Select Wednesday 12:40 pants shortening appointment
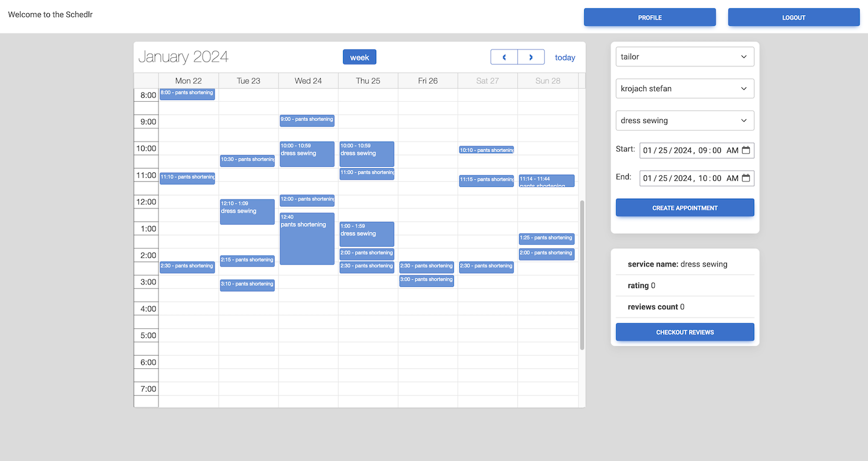Screen dimensions: 868x461 [307, 241]
